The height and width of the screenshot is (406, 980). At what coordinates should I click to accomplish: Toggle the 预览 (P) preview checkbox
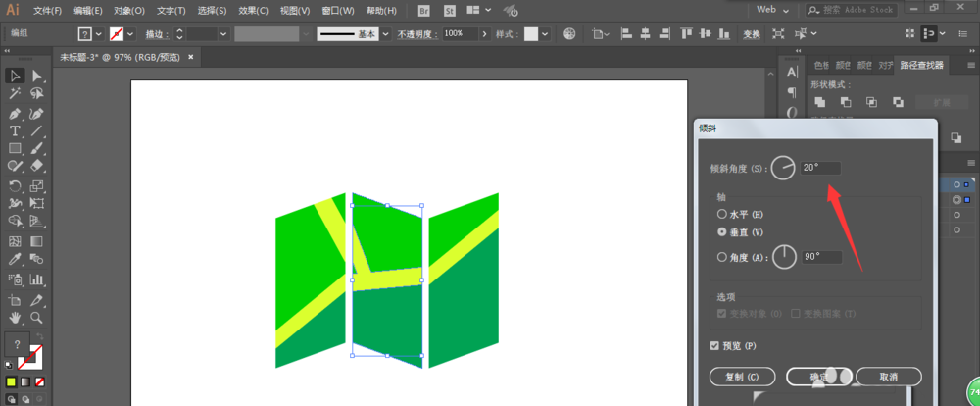714,345
